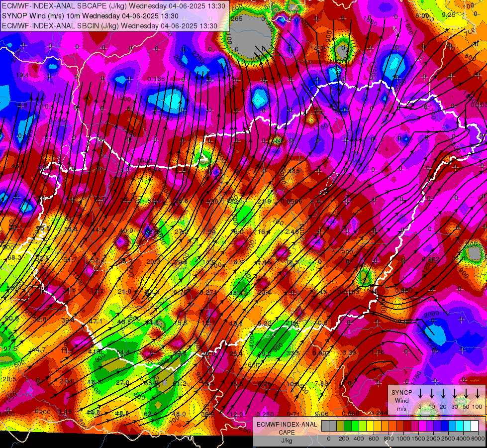Click the map value '0.0566'
Image resolution: width=487 pixels, height=448 pixels.
point(292,202)
